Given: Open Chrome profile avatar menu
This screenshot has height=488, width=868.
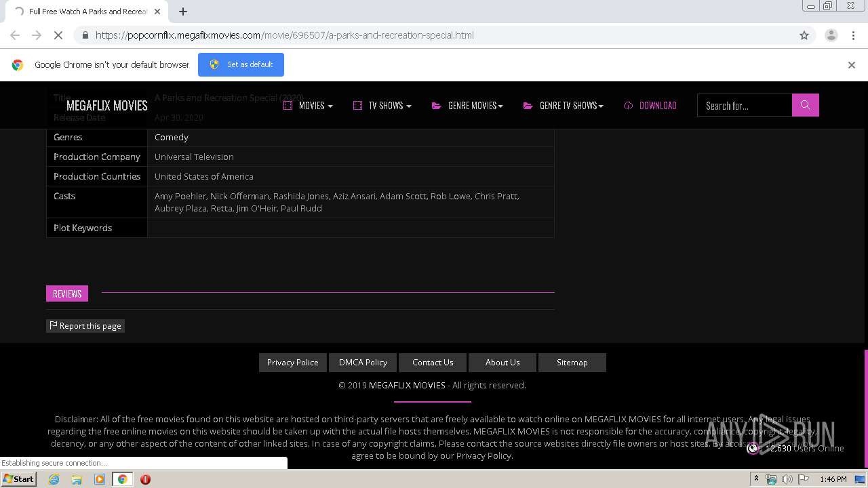Looking at the screenshot, I should click(x=831, y=35).
